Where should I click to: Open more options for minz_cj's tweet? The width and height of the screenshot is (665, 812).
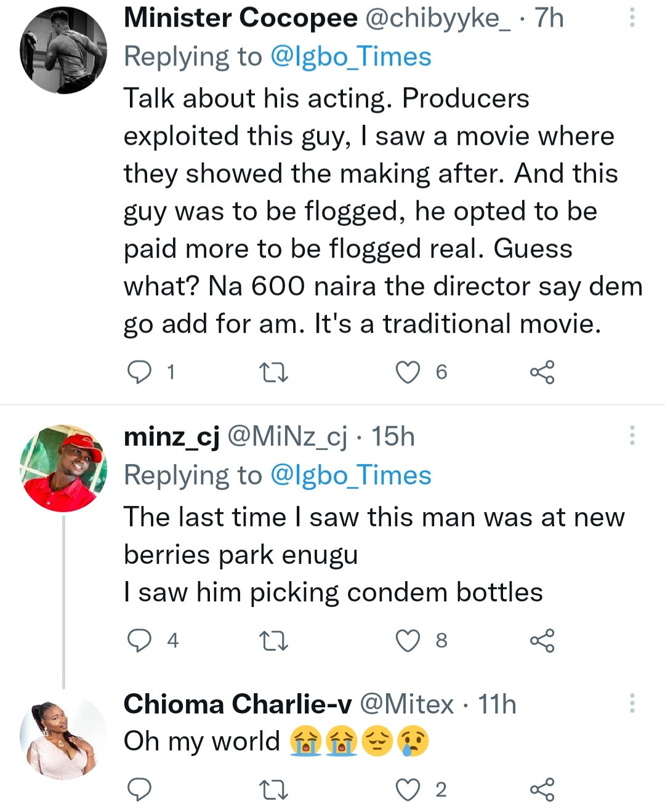[632, 435]
